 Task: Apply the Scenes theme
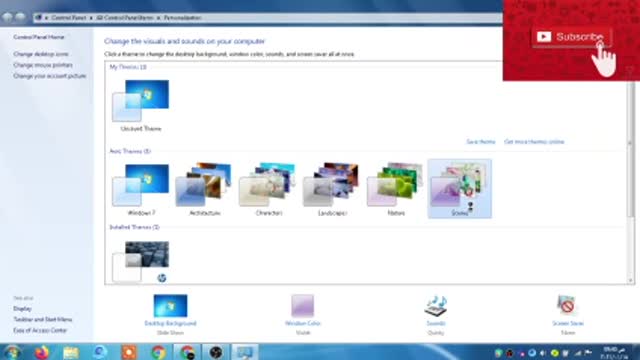pyautogui.click(x=460, y=189)
